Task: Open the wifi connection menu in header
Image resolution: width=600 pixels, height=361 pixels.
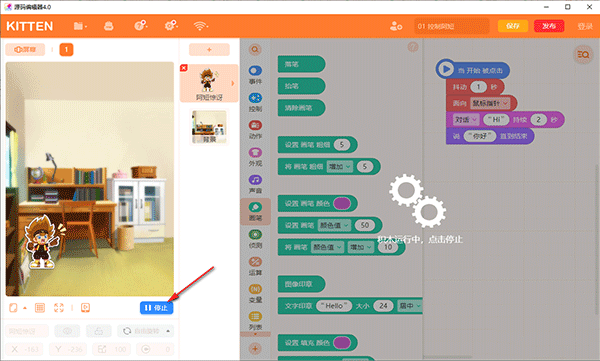Action: (201, 26)
